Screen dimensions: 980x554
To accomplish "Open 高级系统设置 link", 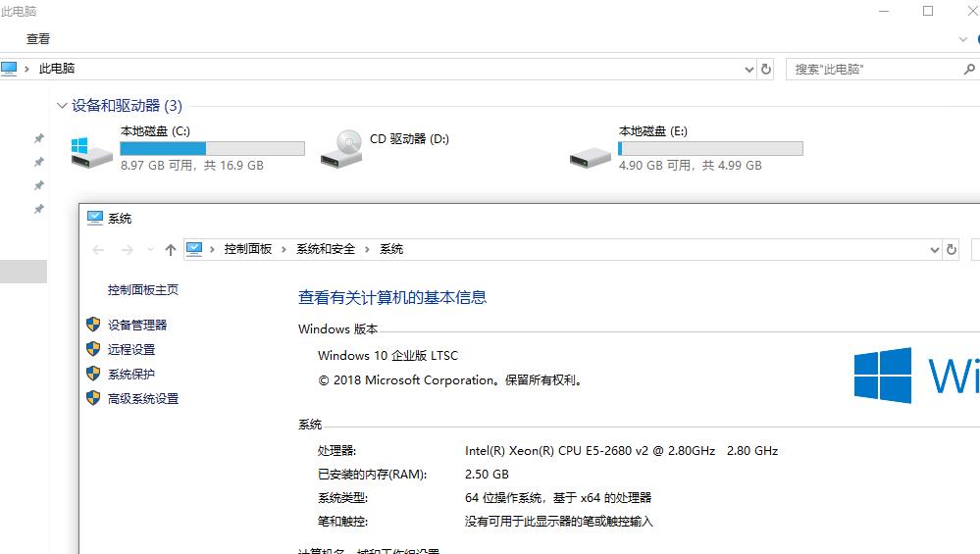I will [x=143, y=398].
